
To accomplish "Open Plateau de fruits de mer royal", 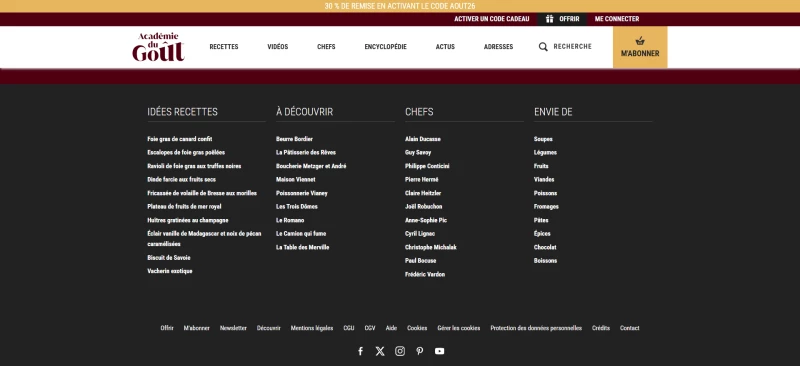I will click(184, 206).
